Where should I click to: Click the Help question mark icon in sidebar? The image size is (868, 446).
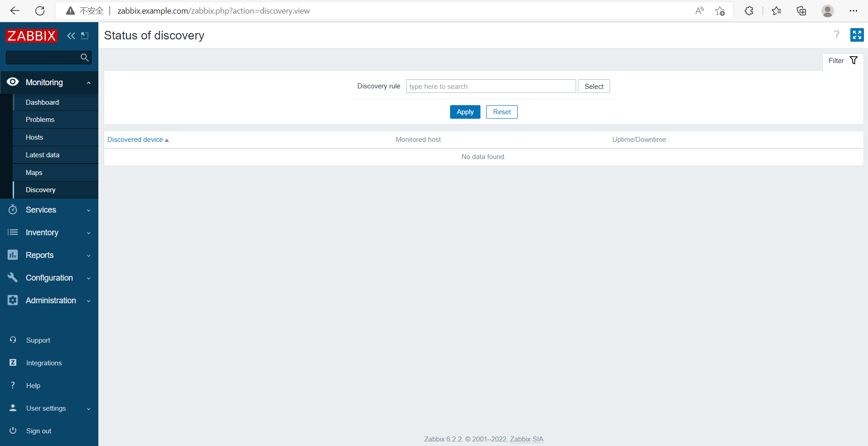click(x=13, y=385)
